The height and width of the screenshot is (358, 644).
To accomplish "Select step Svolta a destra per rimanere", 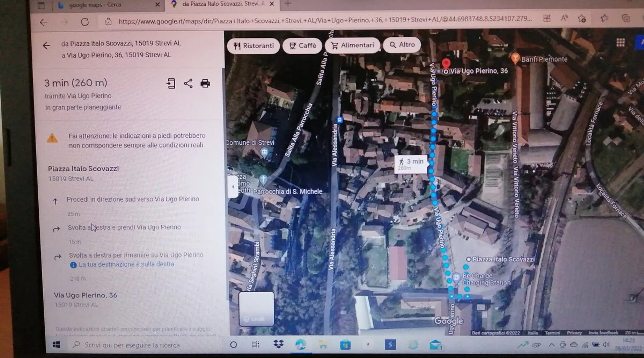I will tap(136, 255).
